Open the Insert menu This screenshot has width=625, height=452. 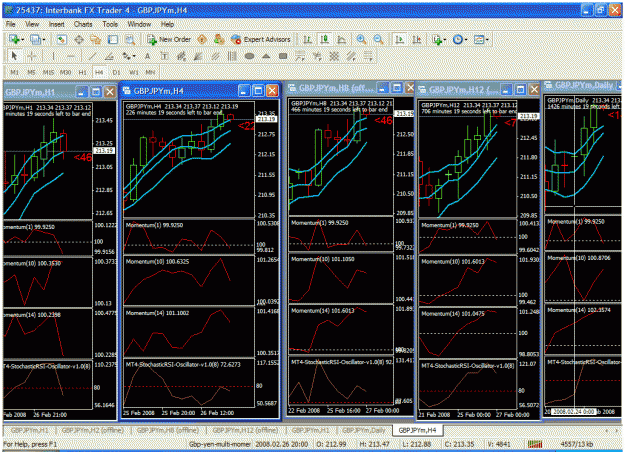(57, 24)
